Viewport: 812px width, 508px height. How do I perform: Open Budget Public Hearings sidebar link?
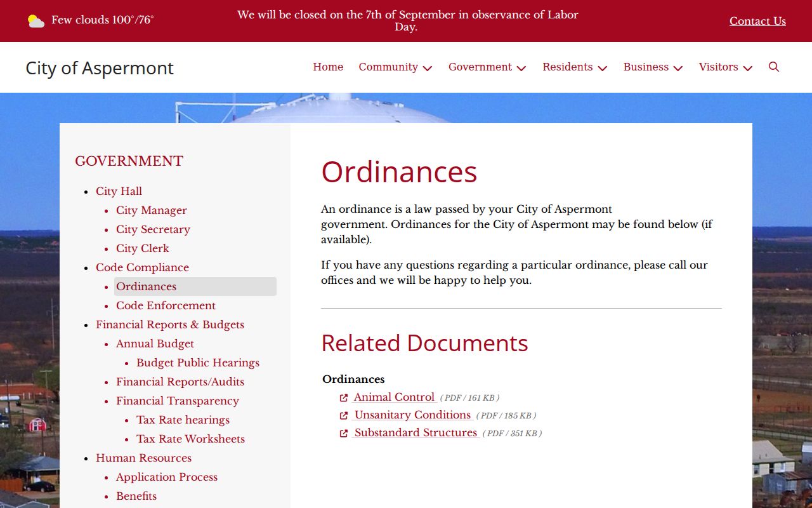tap(198, 363)
